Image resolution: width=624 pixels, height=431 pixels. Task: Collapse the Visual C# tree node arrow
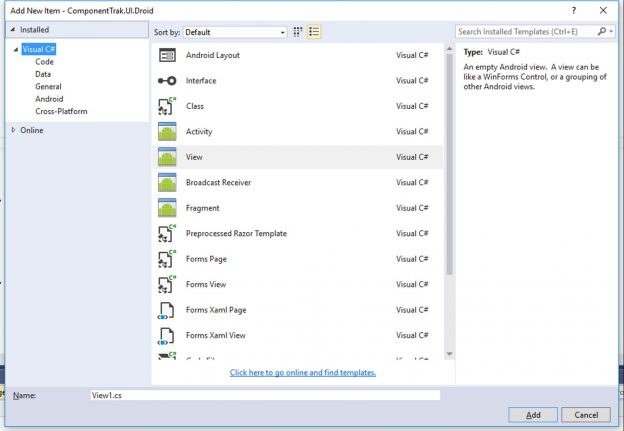click(x=16, y=49)
